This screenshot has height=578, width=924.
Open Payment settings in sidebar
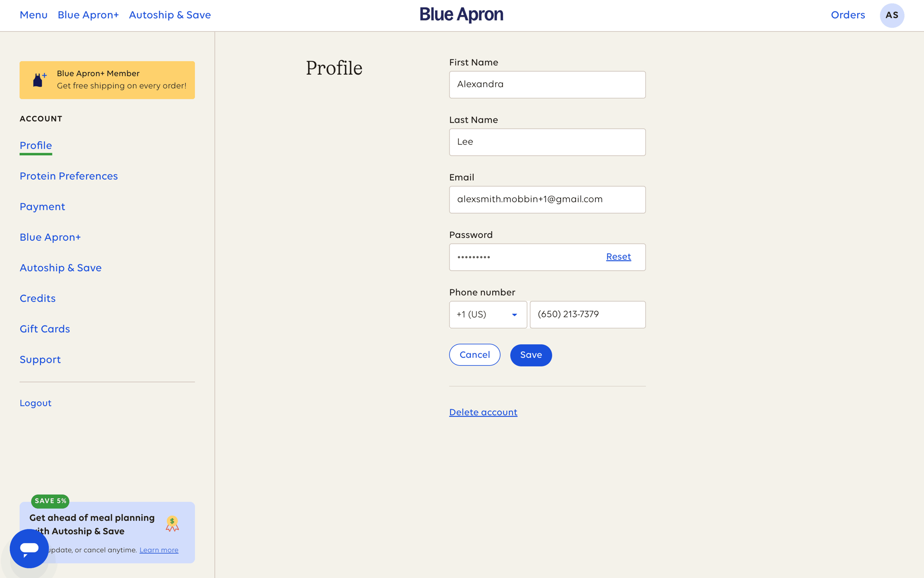point(42,207)
